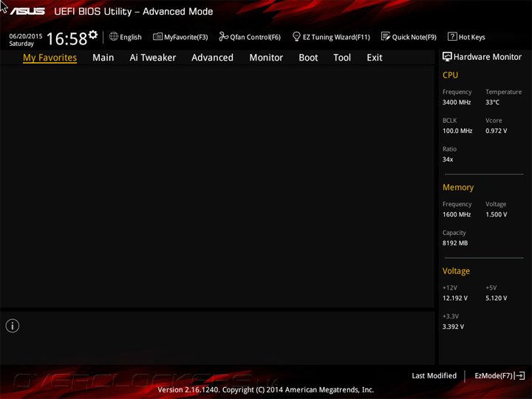Viewport: 532px width, 399px height.
Task: Click the MyFavorite list icon
Action: [x=157, y=36]
